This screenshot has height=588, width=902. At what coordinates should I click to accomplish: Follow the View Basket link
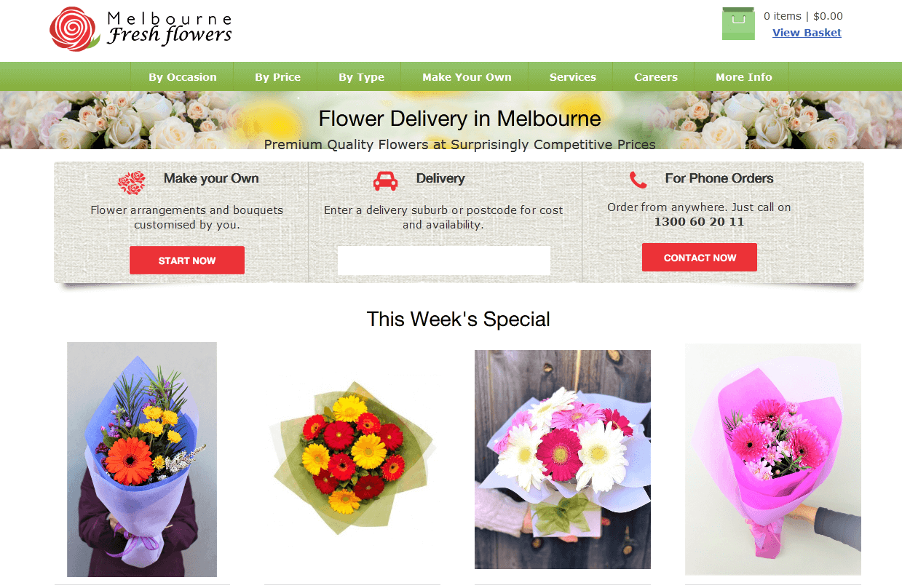[807, 33]
